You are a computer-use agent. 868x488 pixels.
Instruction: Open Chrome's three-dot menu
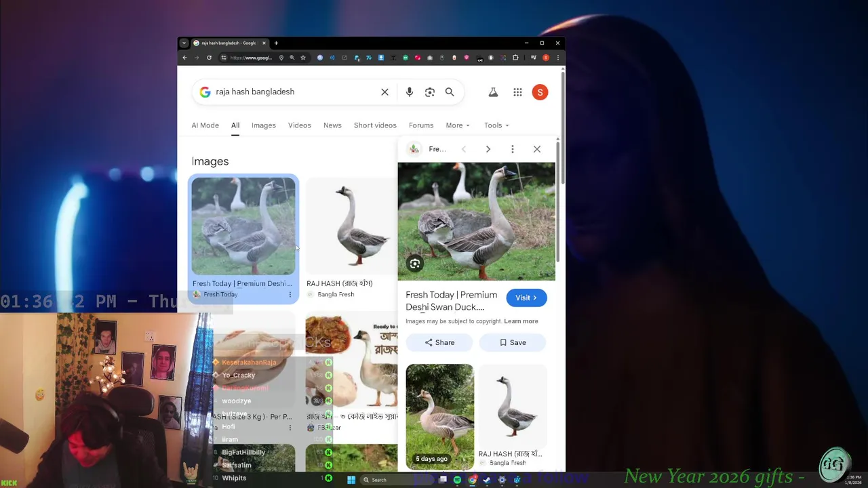557,58
